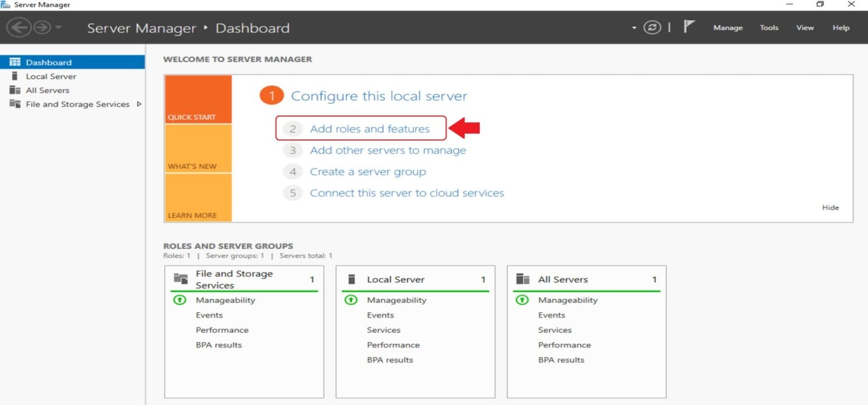Click the Dashboard icon in the sidebar
Image resolution: width=868 pixels, height=405 pixels.
[x=14, y=62]
